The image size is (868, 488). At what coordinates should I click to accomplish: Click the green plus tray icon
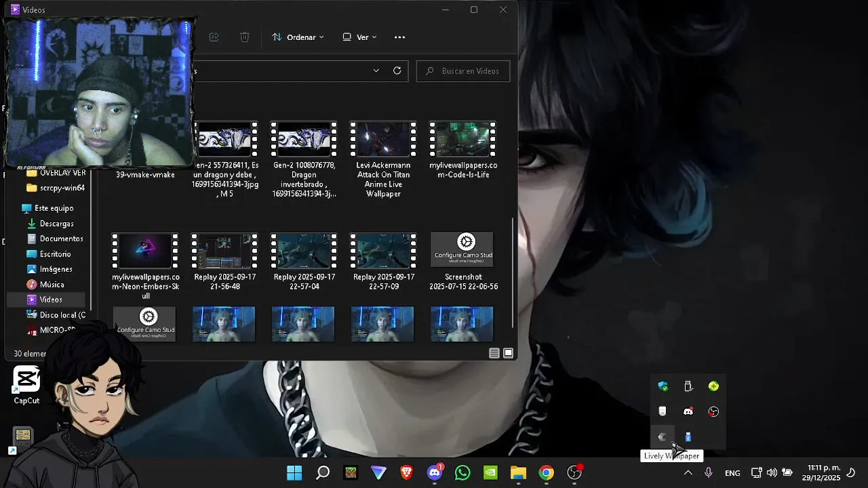[x=713, y=386]
